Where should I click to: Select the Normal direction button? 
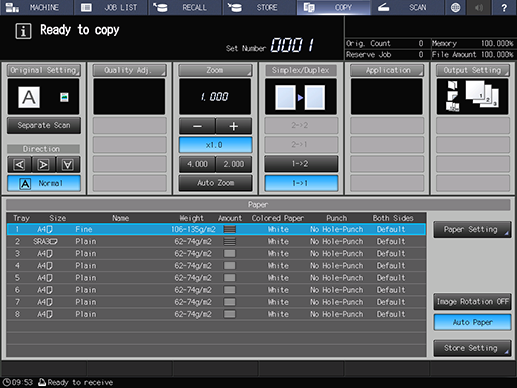click(x=44, y=183)
